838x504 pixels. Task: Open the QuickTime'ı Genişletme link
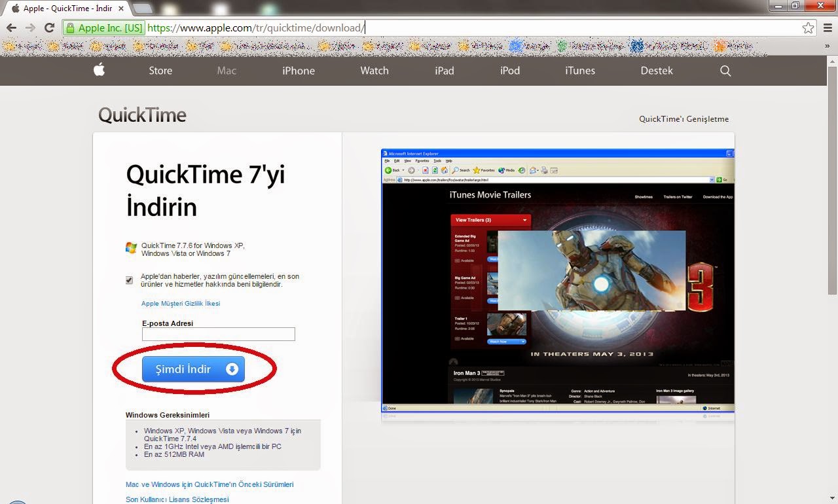(x=683, y=119)
